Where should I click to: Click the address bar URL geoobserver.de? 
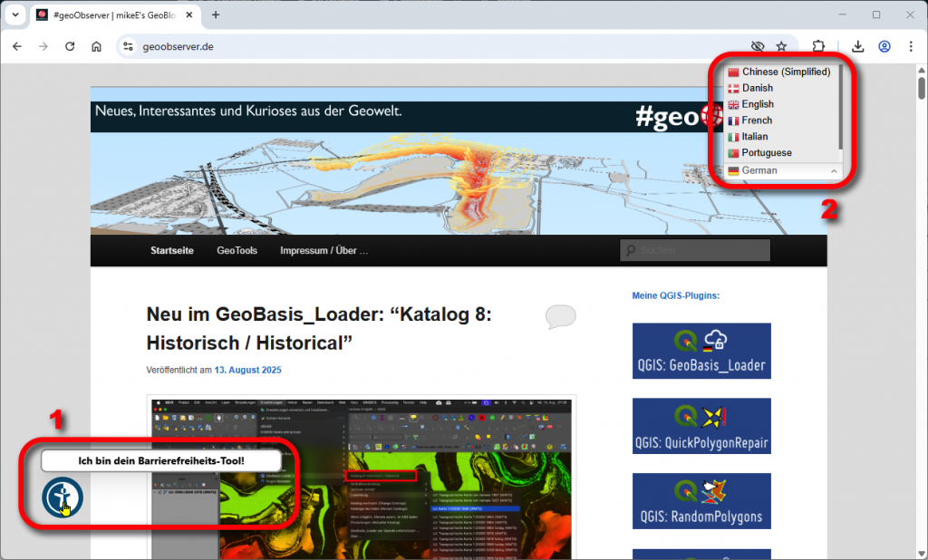[x=179, y=46]
